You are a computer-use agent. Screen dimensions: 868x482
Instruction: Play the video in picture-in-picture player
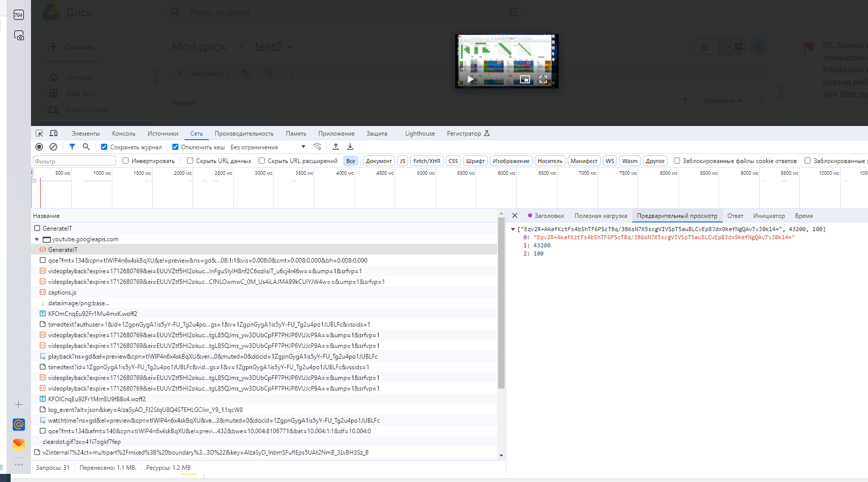coord(471,79)
